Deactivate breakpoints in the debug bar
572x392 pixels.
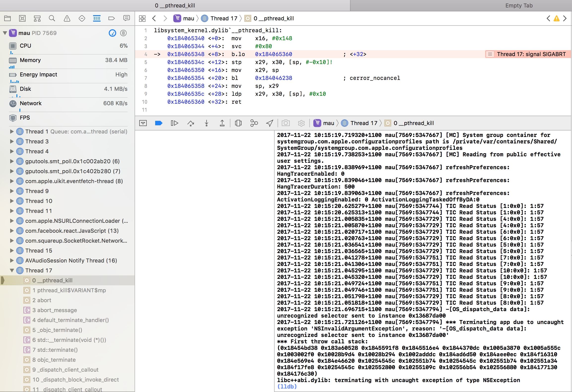pyautogui.click(x=158, y=123)
